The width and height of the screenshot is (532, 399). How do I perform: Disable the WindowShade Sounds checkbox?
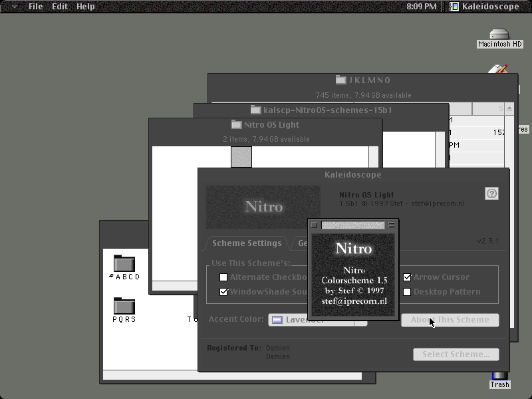tap(223, 292)
